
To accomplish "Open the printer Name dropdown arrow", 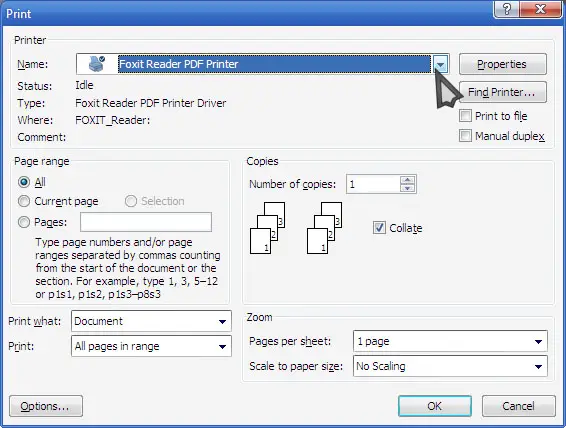I will click(x=440, y=64).
